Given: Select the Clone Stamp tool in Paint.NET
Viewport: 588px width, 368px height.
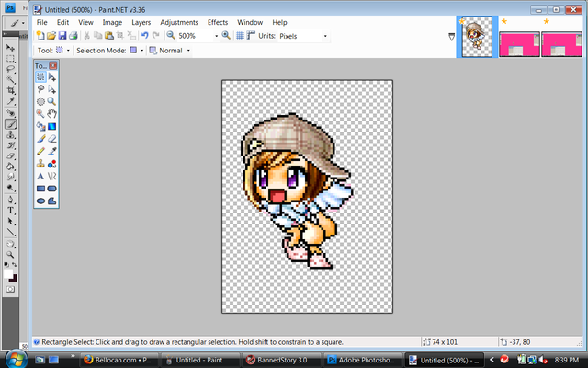Looking at the screenshot, I should click(x=40, y=164).
